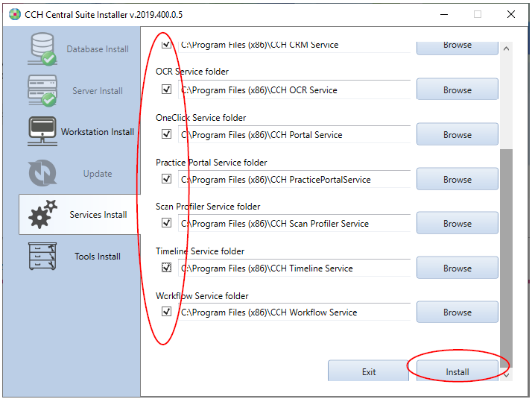532x399 pixels.
Task: Click the CCH app icon in title bar
Action: click(x=15, y=15)
